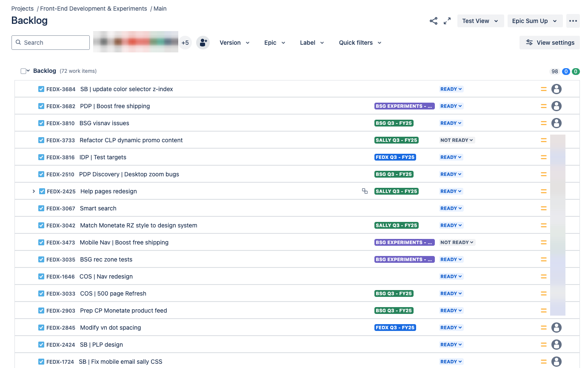Click the blue in-progress count badge

(x=566, y=72)
